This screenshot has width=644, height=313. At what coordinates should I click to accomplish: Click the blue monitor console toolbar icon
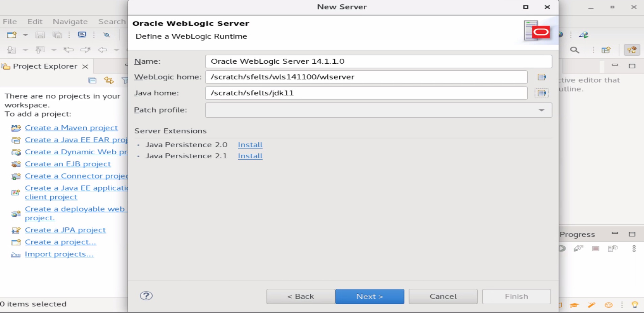[82, 35]
